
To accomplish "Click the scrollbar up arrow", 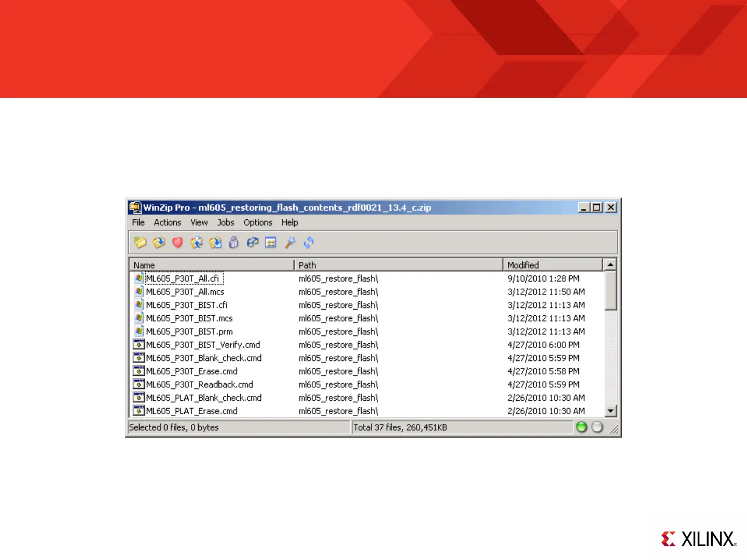I will [x=611, y=264].
